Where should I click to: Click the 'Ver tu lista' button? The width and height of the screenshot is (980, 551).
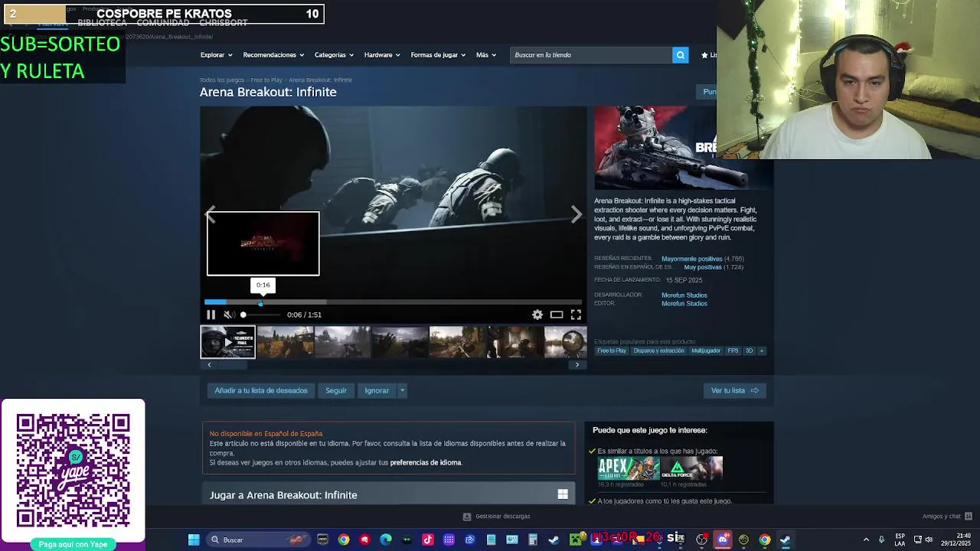point(734,390)
